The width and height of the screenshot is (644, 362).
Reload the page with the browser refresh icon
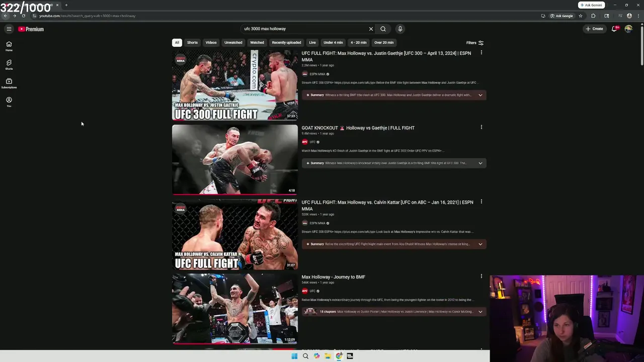tap(23, 16)
